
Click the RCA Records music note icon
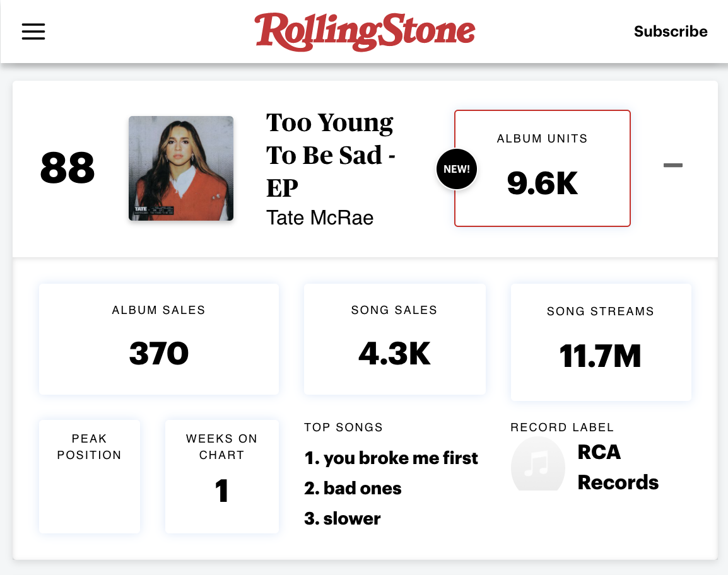point(537,464)
